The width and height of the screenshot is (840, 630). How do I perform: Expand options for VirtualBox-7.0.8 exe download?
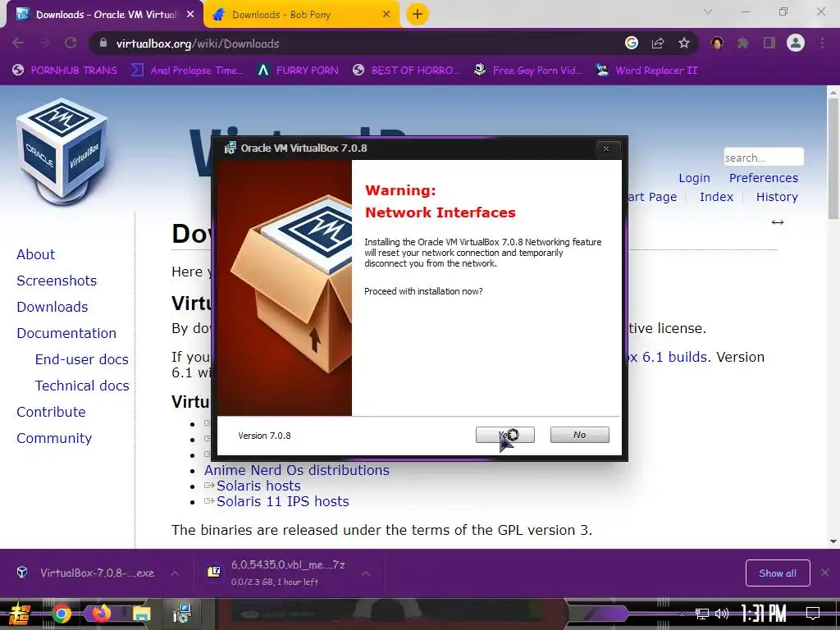[x=175, y=573]
